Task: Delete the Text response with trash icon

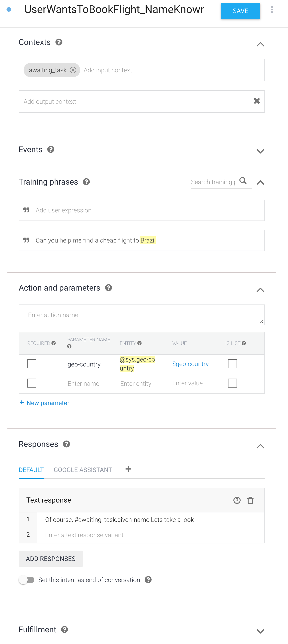Action: pyautogui.click(x=250, y=500)
